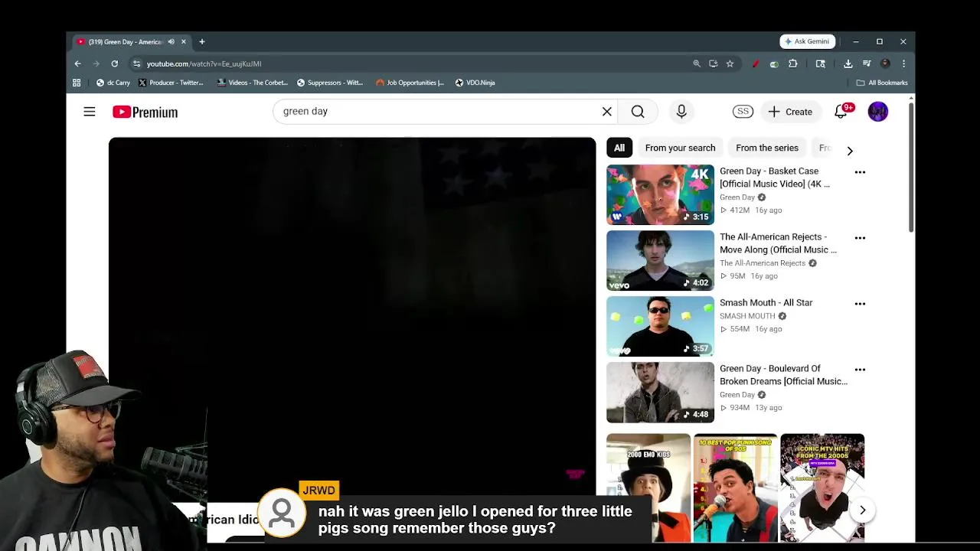The width and height of the screenshot is (980, 551).
Task: Open Boulevard Of Broken Dreams thumbnail
Action: tap(660, 392)
